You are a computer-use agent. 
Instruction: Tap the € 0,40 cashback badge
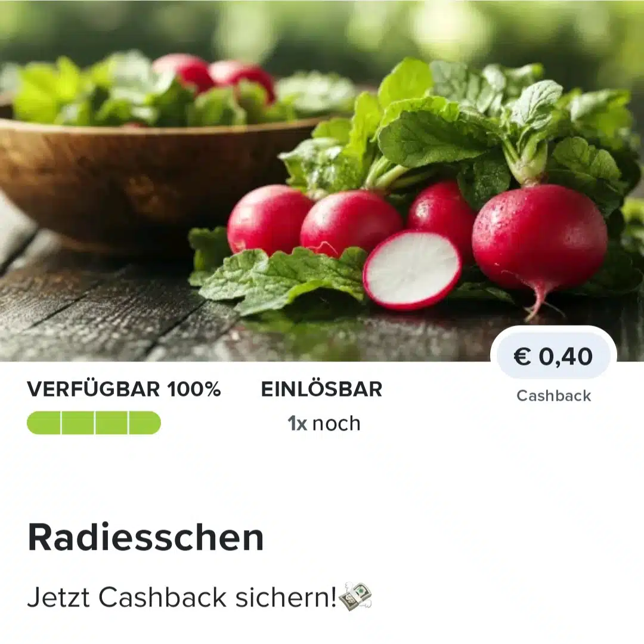click(x=553, y=356)
